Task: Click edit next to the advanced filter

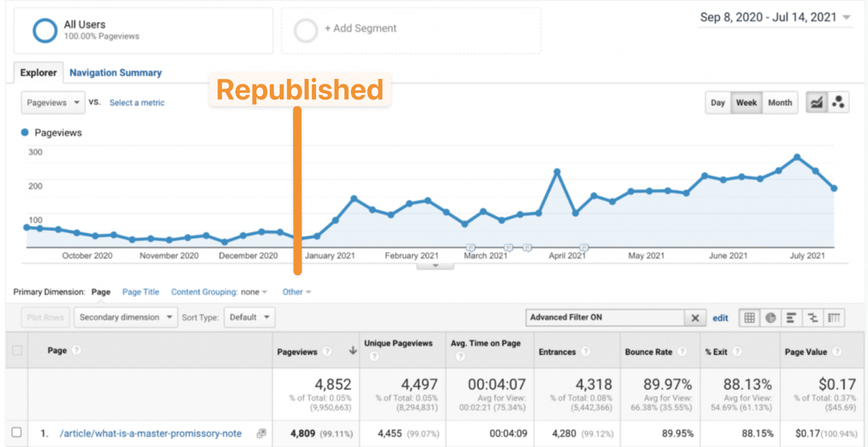Action: tap(721, 318)
